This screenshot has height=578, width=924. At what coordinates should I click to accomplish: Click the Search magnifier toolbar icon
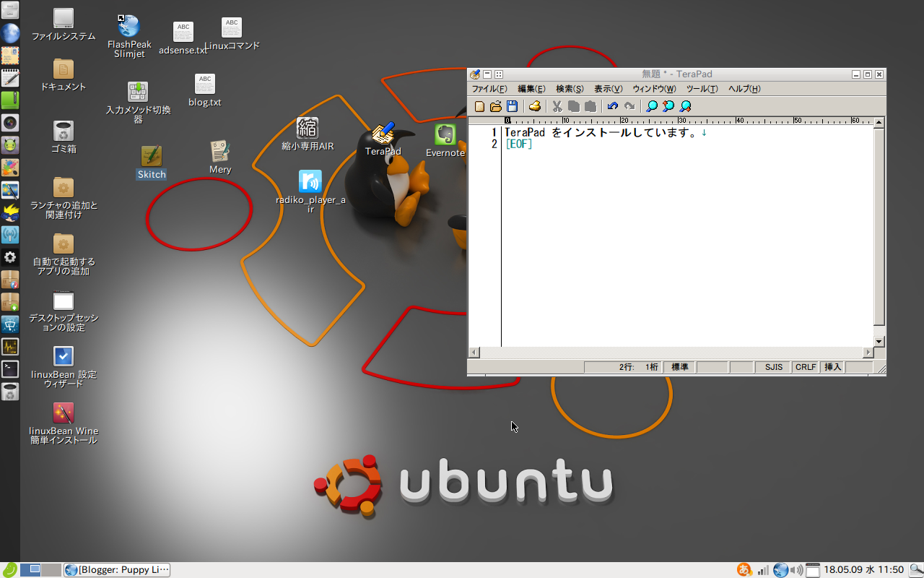click(x=650, y=106)
